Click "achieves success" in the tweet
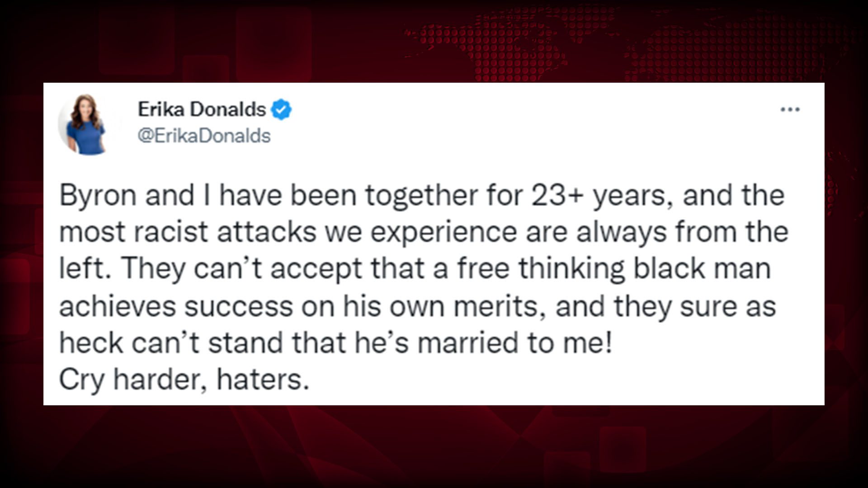The width and height of the screenshot is (868, 488). (x=176, y=306)
